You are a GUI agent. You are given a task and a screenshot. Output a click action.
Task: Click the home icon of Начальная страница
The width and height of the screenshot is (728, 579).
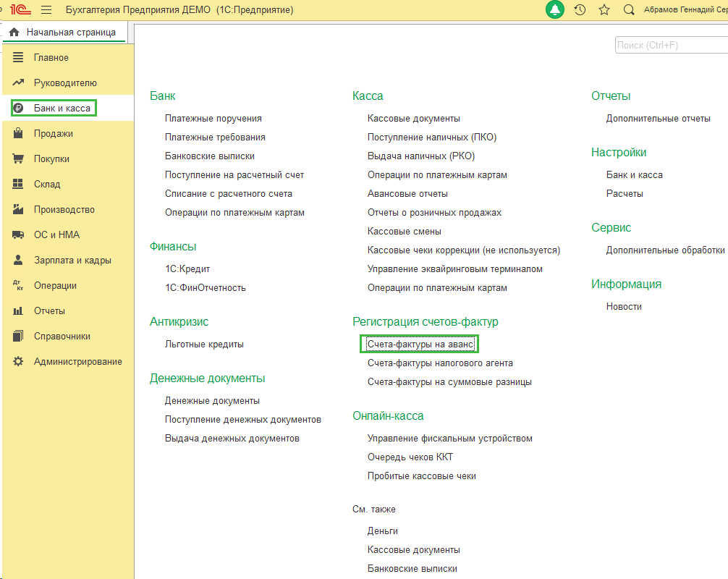14,32
